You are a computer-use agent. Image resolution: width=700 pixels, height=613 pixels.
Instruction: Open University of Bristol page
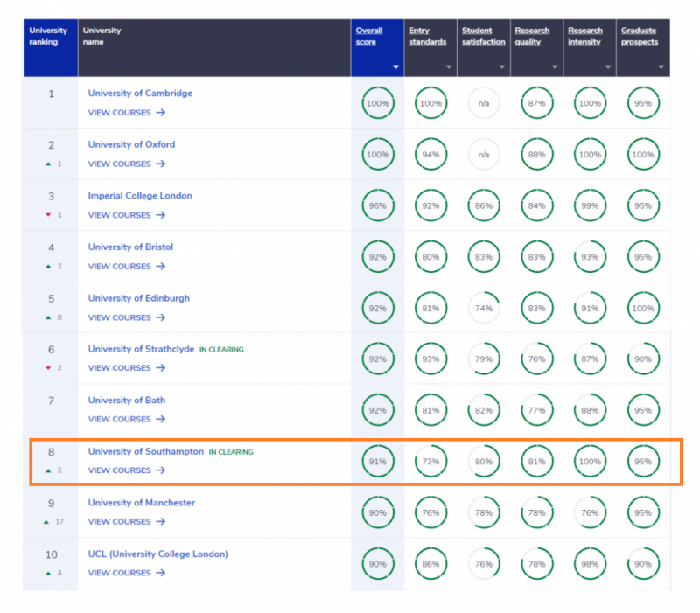pyautogui.click(x=130, y=247)
